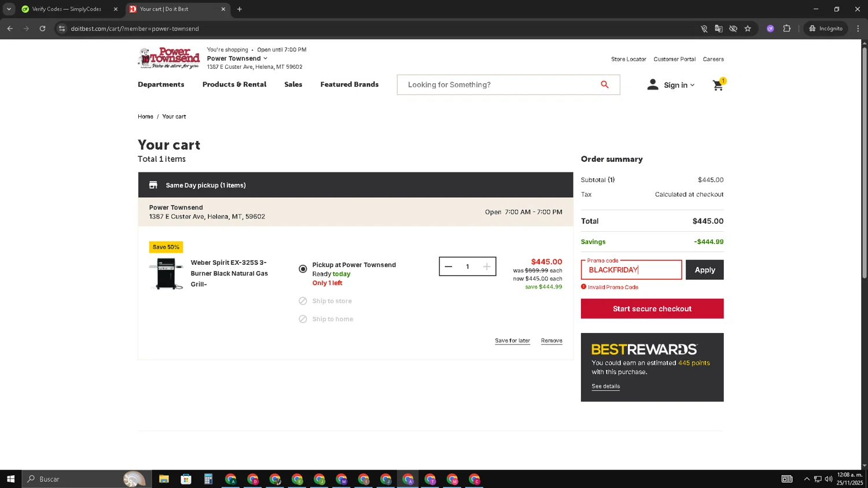Click the Windows taskbar Buscar search box
Viewport: 868px width, 488px height.
(87, 479)
